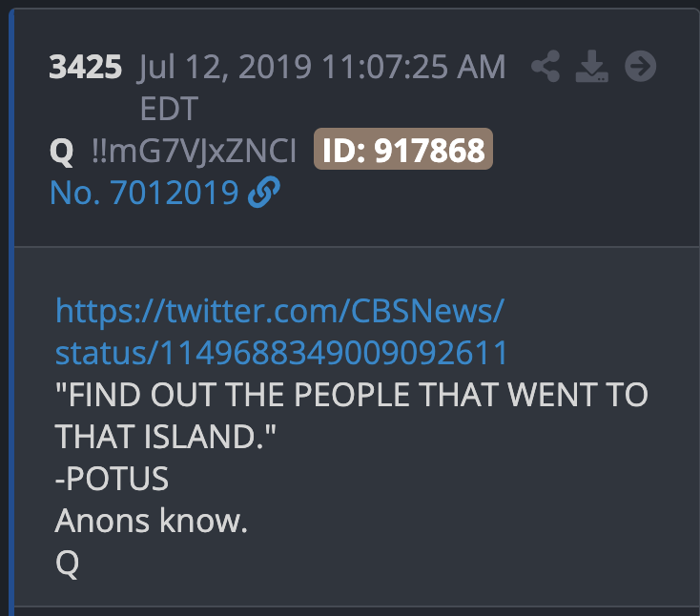Click the Q signature at post bottom
The image size is (700, 616).
tap(67, 564)
